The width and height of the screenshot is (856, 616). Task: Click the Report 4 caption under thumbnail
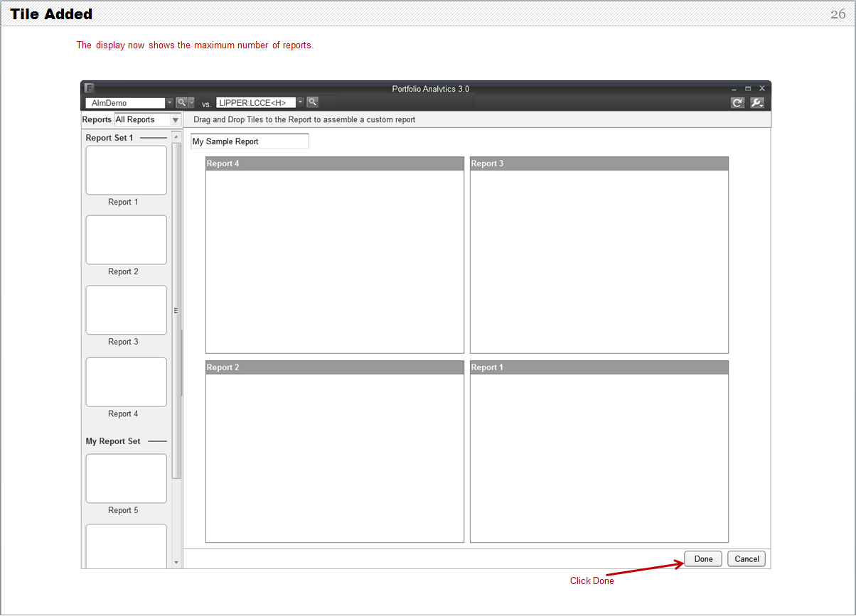(x=123, y=414)
